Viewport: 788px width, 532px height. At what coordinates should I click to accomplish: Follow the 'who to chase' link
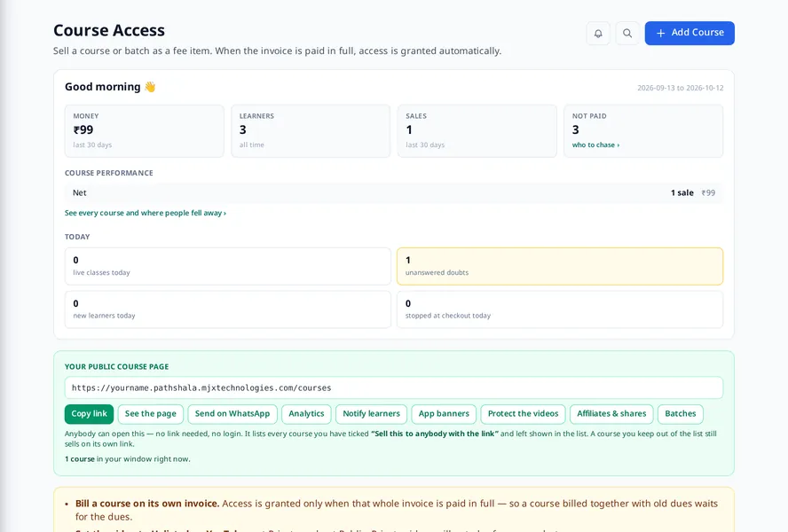pos(595,145)
